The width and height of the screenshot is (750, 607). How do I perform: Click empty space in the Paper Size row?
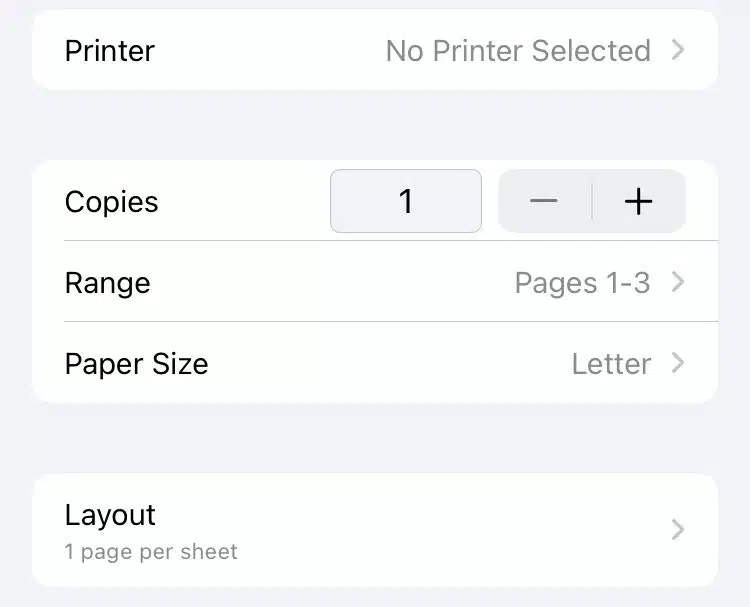pyautogui.click(x=390, y=363)
